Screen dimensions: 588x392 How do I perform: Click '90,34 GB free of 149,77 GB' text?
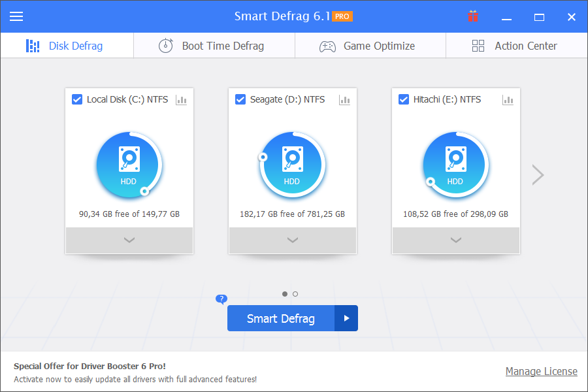click(x=129, y=214)
